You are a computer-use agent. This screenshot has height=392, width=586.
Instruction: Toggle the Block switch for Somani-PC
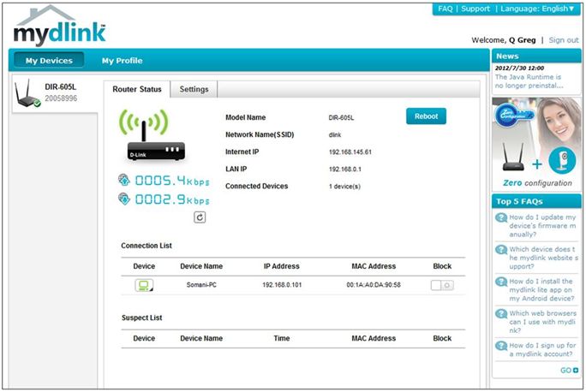[442, 286]
